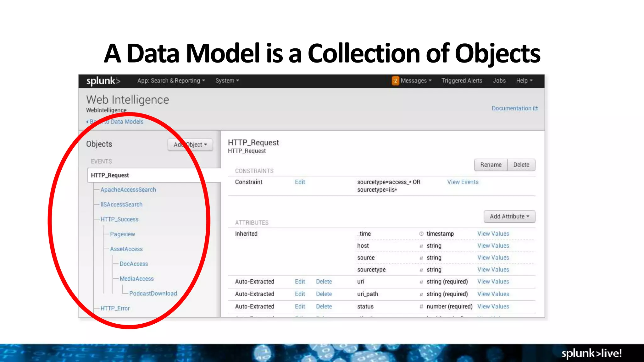Open the Add Attribute dropdown

point(509,217)
